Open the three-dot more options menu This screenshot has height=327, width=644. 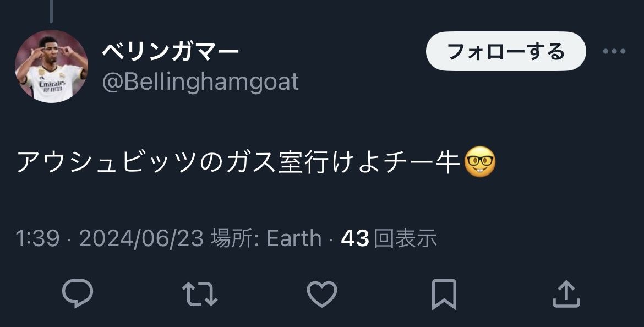point(614,51)
